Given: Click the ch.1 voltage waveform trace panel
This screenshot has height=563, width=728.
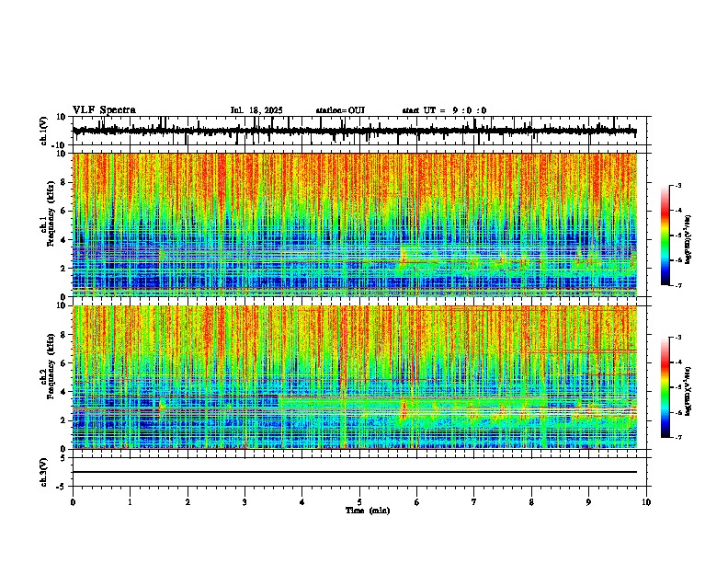Looking at the screenshot, I should point(361,131).
